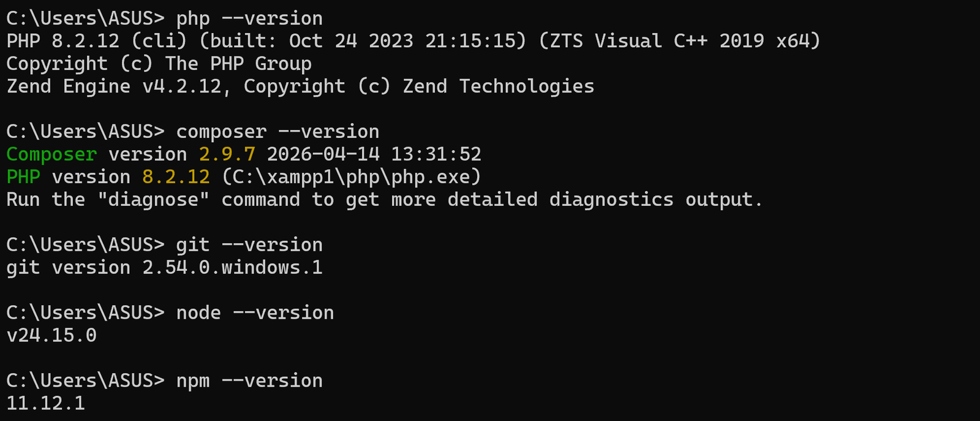
Task: Click the 'npm --version' command text
Action: pyautogui.click(x=249, y=381)
